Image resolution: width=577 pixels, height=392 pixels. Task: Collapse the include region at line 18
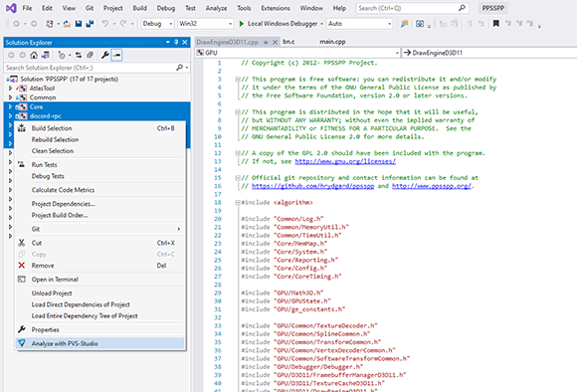238,202
